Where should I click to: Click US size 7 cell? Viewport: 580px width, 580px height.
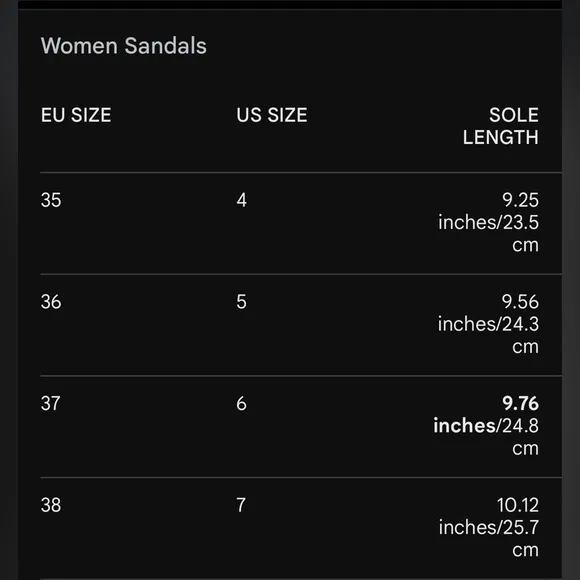coord(241,505)
